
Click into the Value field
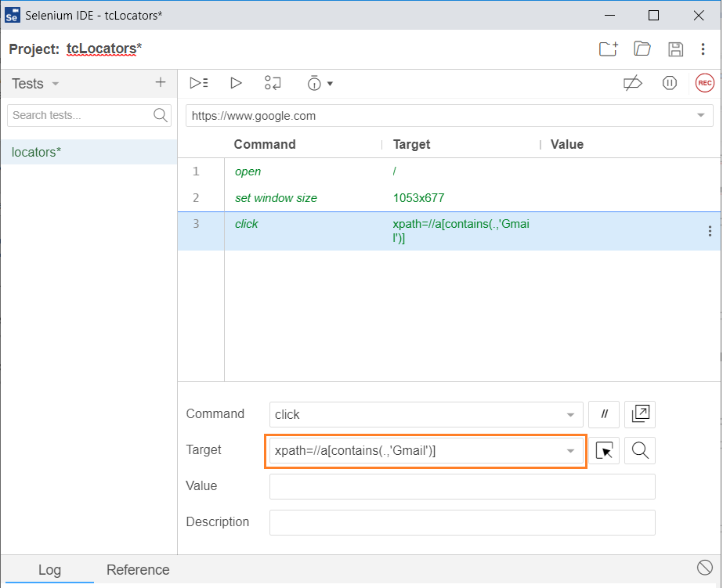[x=462, y=487]
